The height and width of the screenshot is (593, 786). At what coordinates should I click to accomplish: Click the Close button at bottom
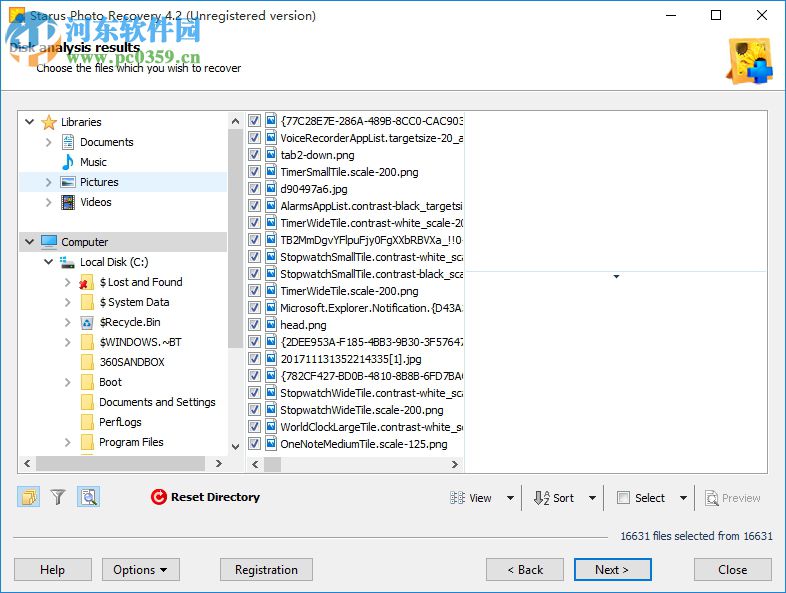pos(732,569)
